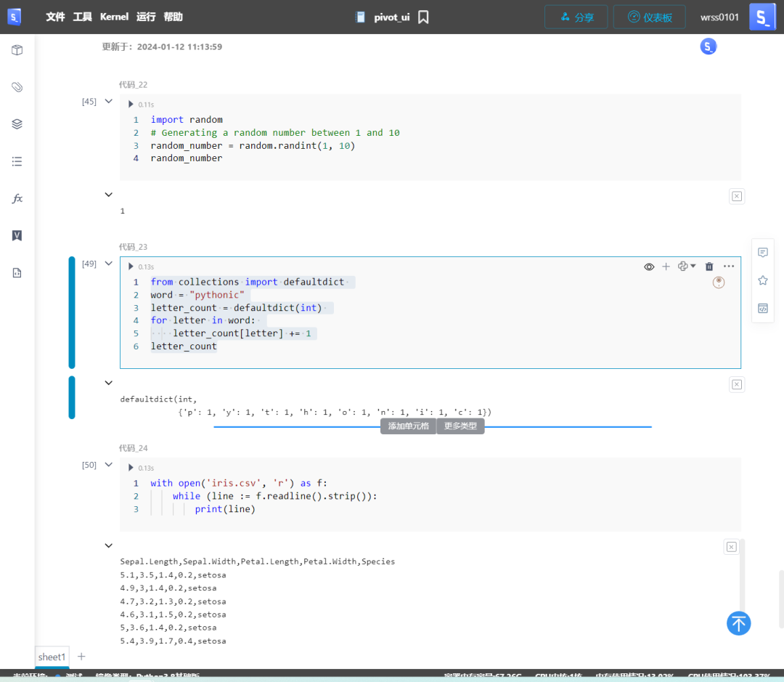Image resolution: width=784 pixels, height=682 pixels.
Task: Click the fx functions sidebar icon
Action: tap(17, 198)
